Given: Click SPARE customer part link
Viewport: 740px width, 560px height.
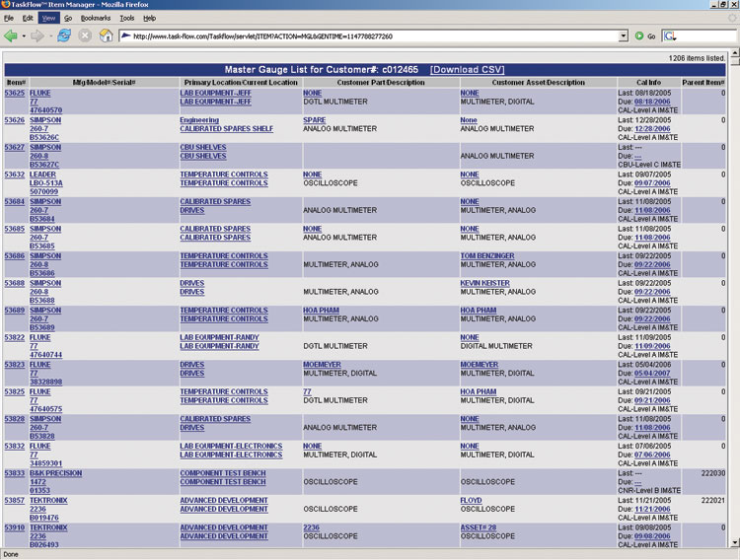Looking at the screenshot, I should point(315,120).
